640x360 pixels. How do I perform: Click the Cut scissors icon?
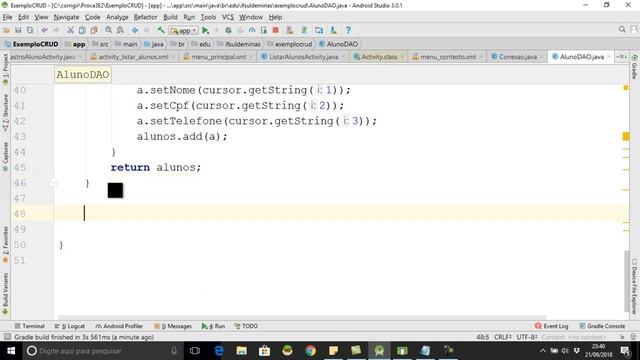coord(70,30)
